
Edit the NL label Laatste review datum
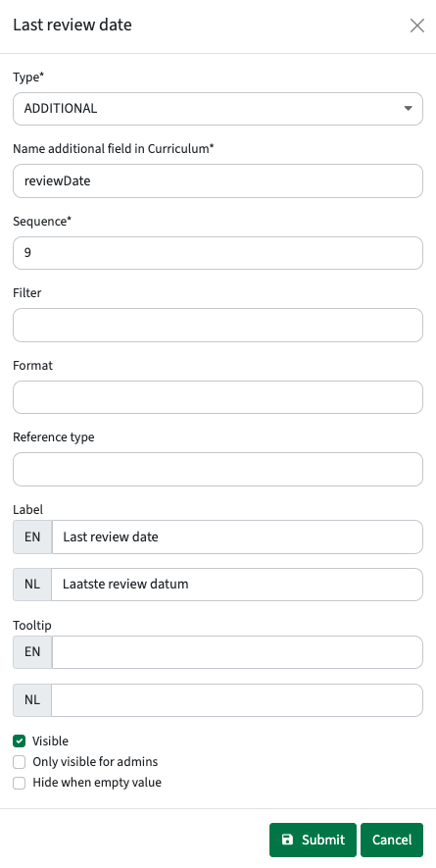[x=237, y=585]
